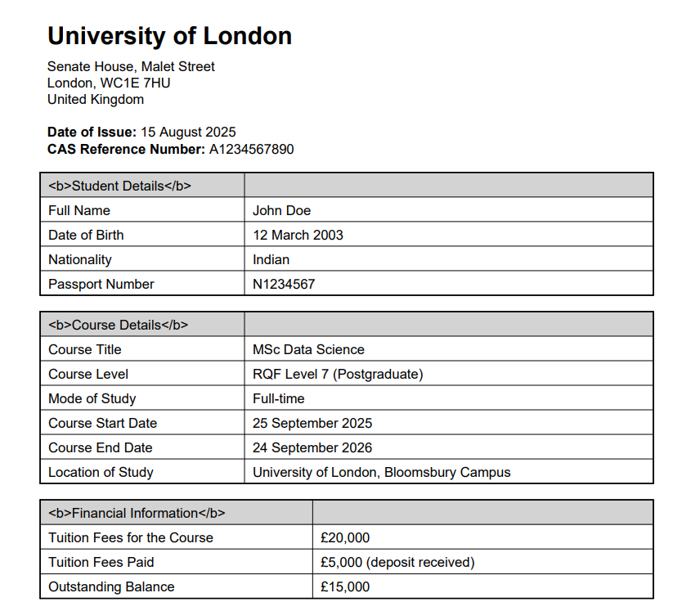Select the date of birth 12 March 2003

[x=298, y=235]
